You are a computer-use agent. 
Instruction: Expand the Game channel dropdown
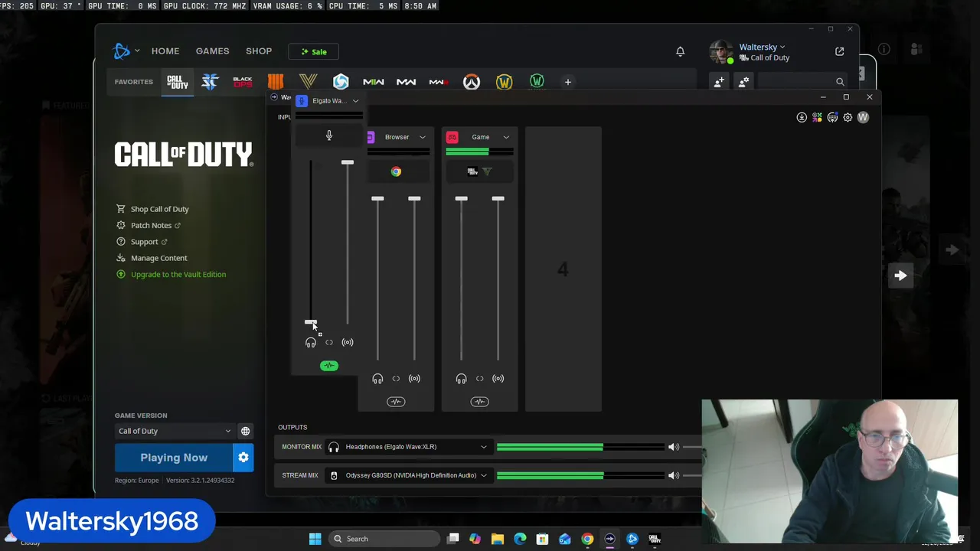coord(506,137)
